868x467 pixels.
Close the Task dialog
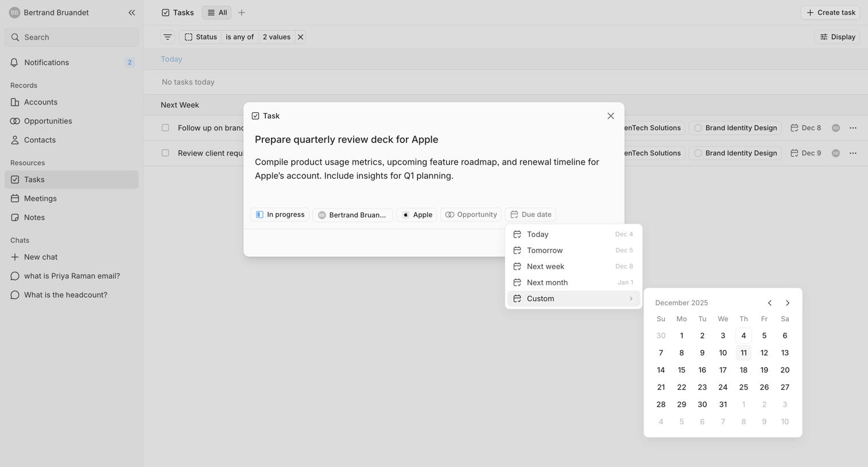pos(611,116)
